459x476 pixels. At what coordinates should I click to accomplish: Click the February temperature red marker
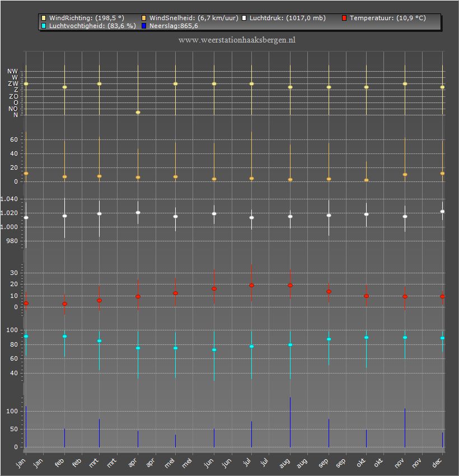click(64, 304)
